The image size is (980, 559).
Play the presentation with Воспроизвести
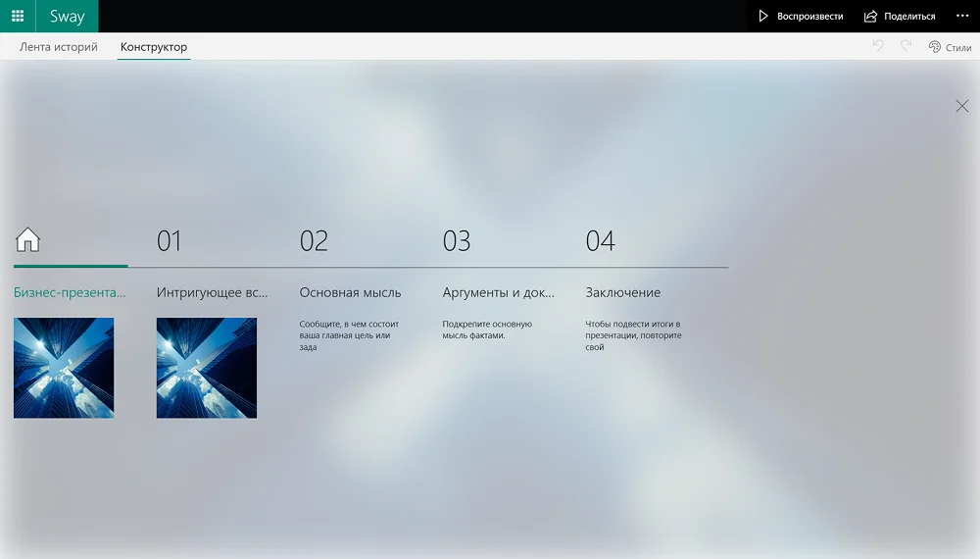coord(801,17)
